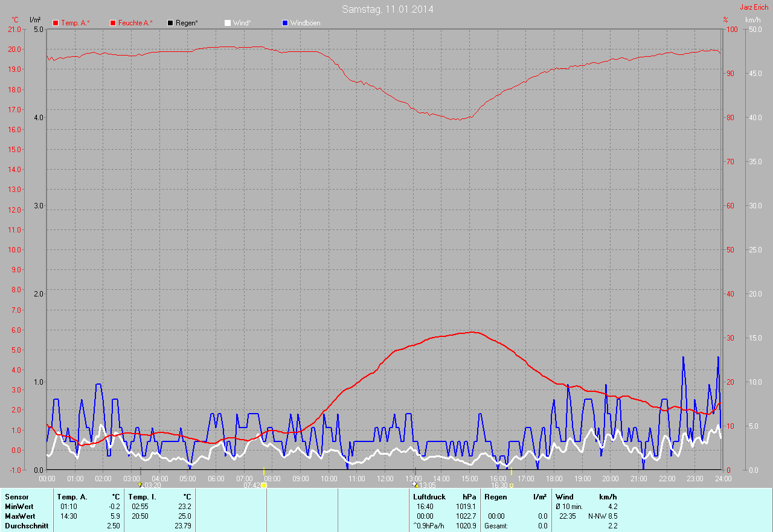
Task: Click the 21:00 time axis label
Action: click(x=638, y=478)
